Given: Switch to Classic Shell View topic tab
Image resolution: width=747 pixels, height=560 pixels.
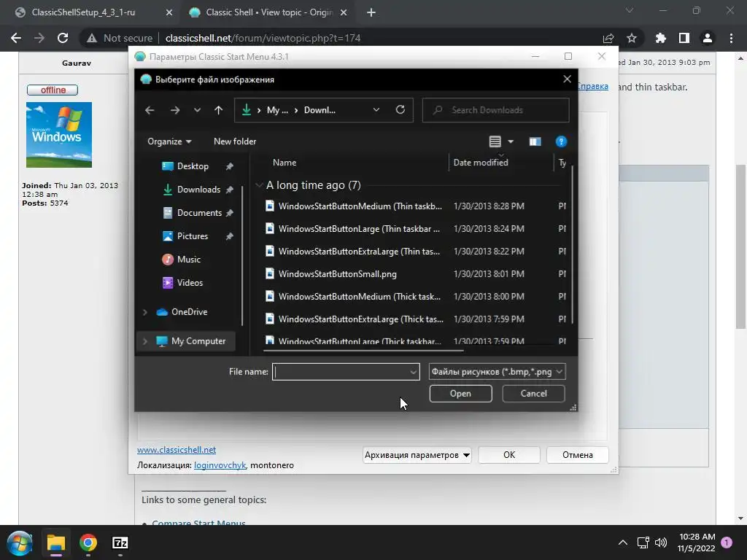Looking at the screenshot, I should [269, 12].
